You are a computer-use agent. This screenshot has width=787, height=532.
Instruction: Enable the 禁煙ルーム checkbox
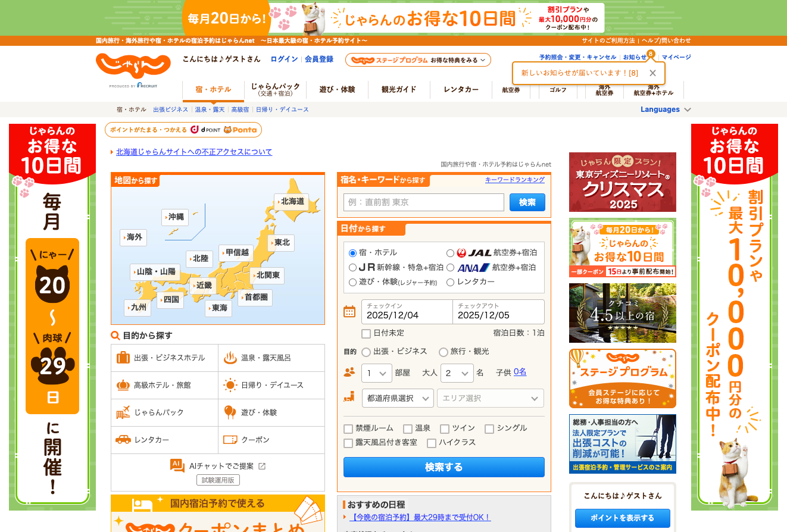(347, 428)
